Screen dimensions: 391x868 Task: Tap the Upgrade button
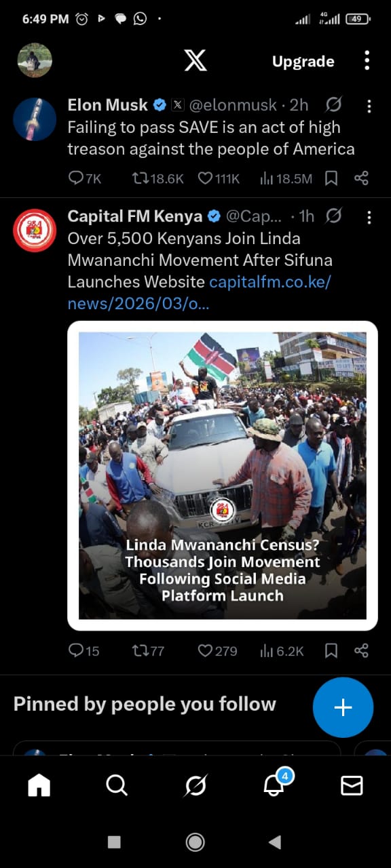coord(303,62)
